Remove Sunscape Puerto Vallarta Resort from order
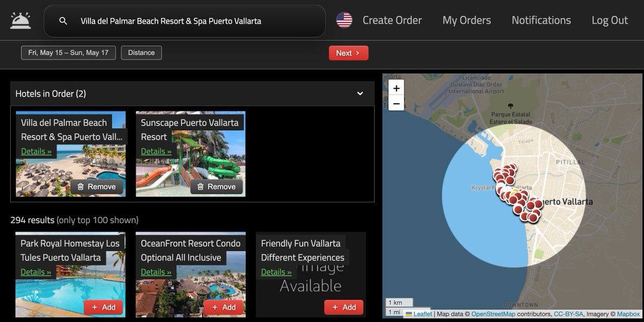Screen dimensions: 644x322 (216, 187)
